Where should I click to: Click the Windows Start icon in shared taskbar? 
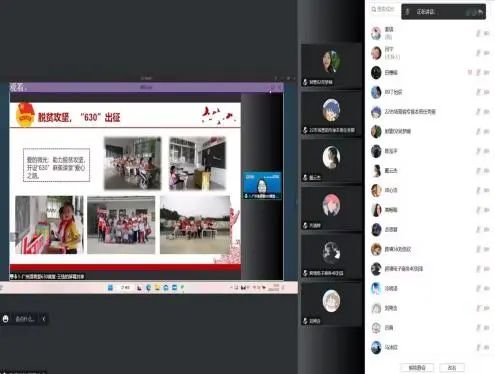110,288
